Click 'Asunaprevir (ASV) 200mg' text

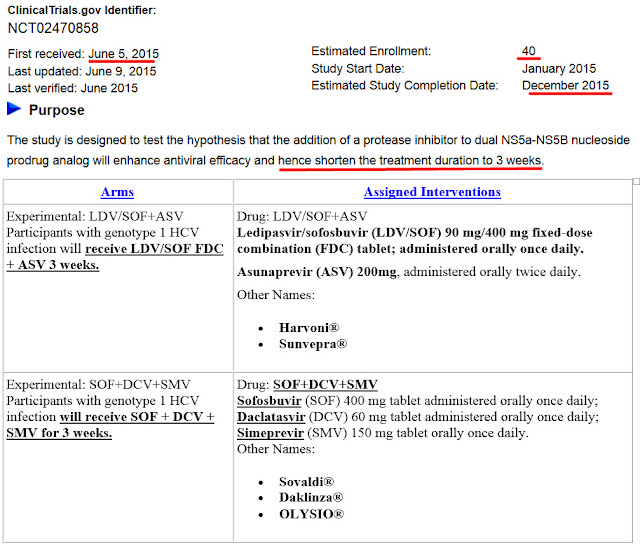coord(317,272)
